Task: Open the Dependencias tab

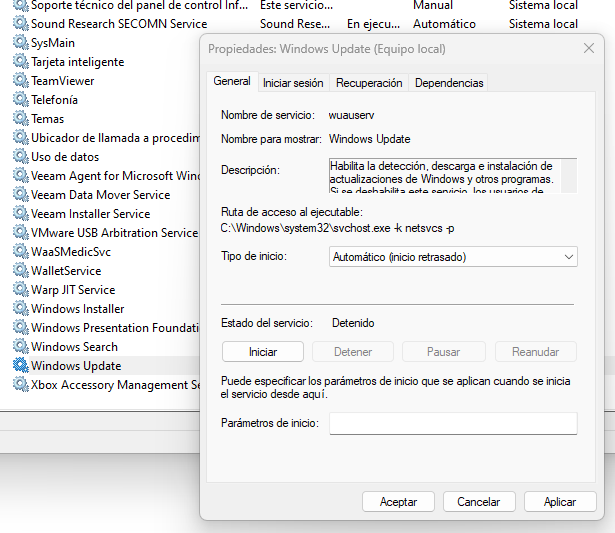Action: (449, 83)
